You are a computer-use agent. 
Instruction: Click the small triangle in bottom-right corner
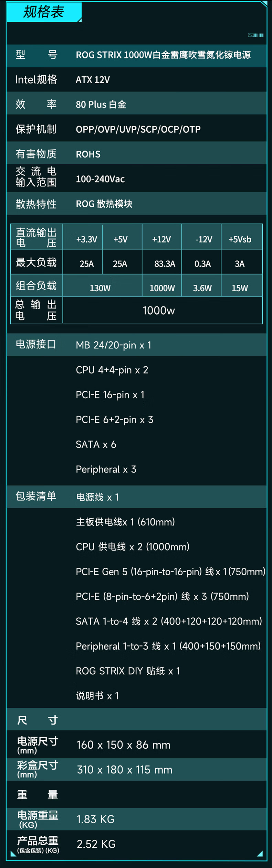(260, 853)
